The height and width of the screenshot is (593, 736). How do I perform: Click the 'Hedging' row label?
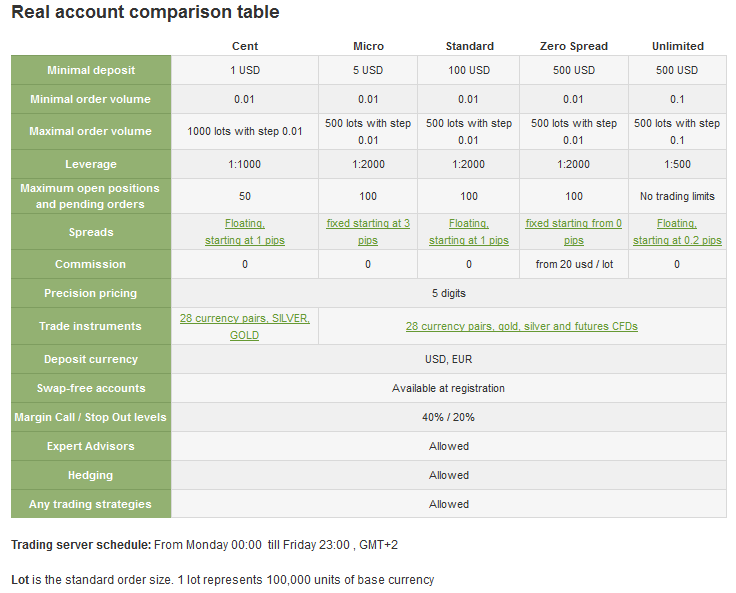click(x=91, y=475)
